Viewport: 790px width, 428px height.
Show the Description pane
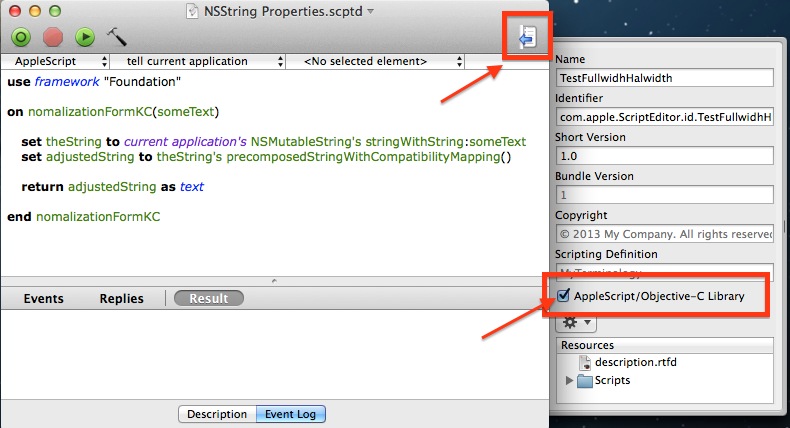point(217,414)
